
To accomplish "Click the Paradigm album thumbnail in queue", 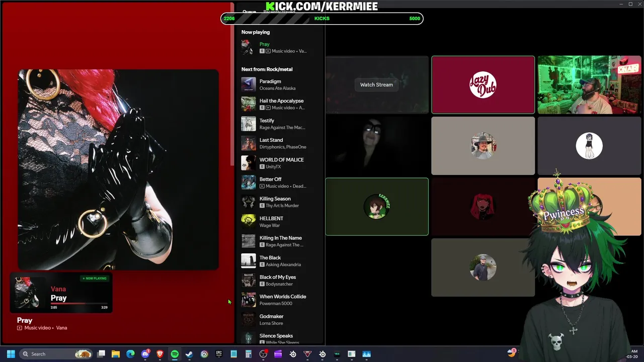I will 249,84.
